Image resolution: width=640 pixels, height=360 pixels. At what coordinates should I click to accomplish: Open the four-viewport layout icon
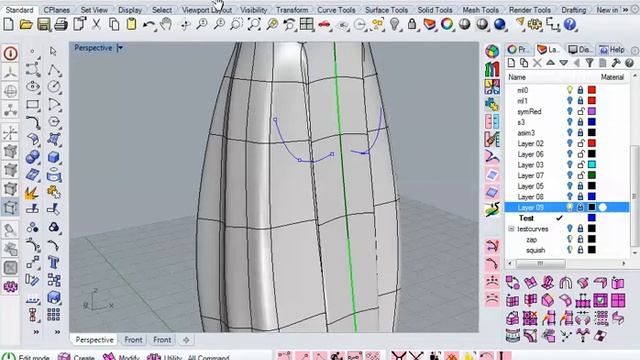click(307, 24)
